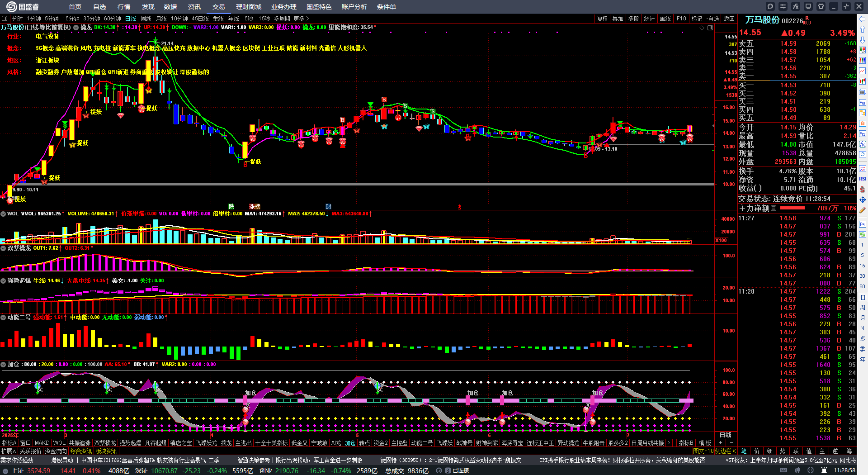Click the 主力净额 red progress bar

(793, 208)
